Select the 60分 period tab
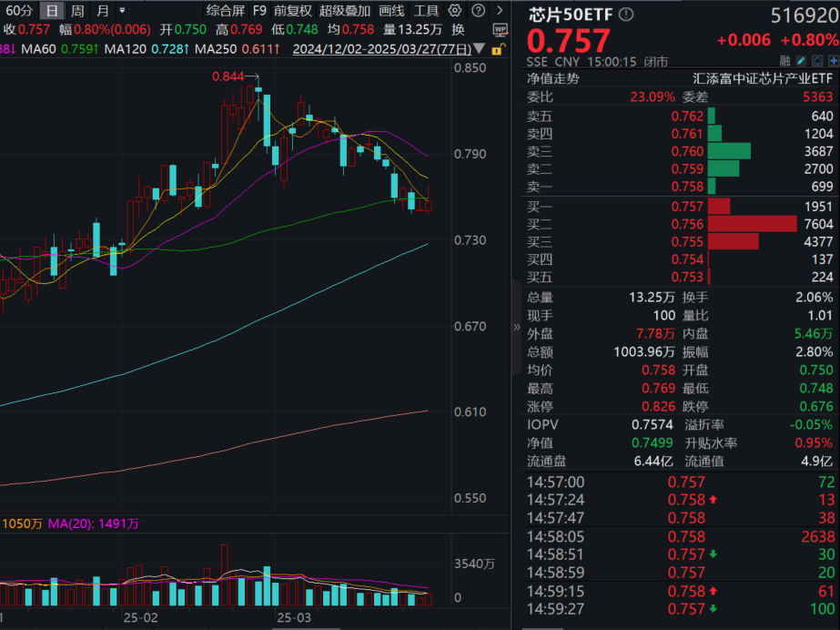The height and width of the screenshot is (630, 840). 18,11
